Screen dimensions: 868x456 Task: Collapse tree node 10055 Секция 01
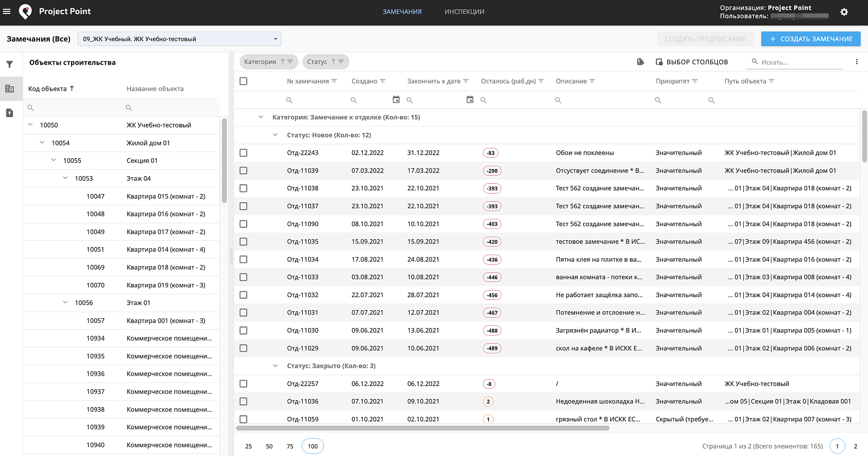pos(54,160)
